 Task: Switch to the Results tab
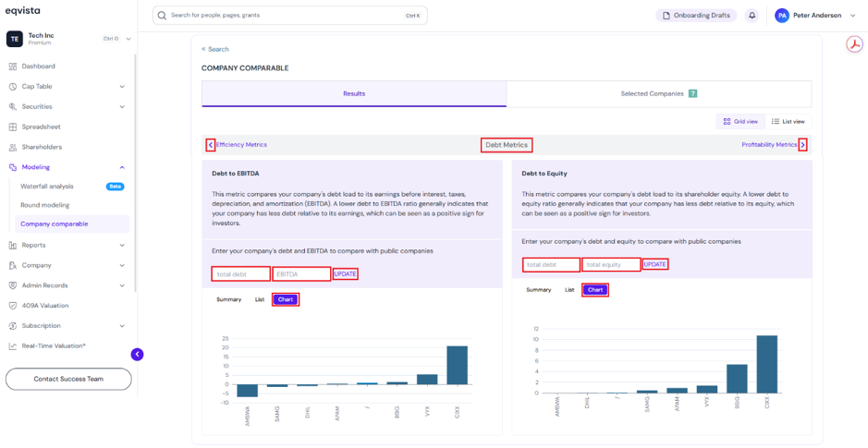tap(354, 94)
